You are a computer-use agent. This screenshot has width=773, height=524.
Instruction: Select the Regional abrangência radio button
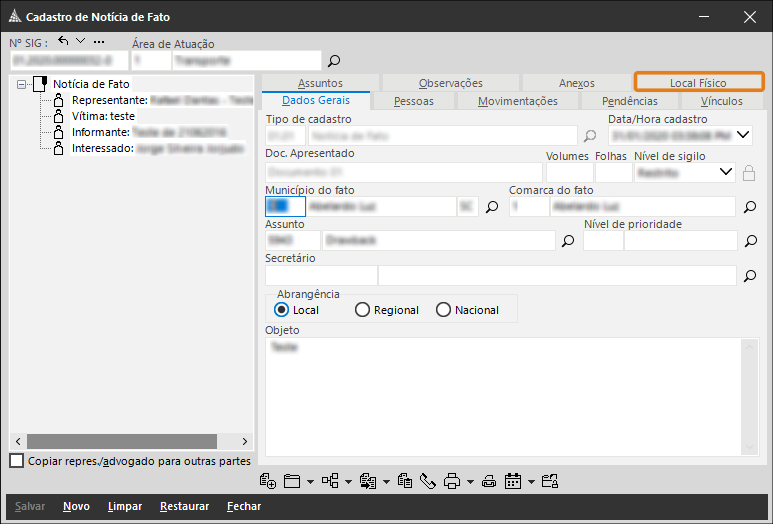point(362,310)
